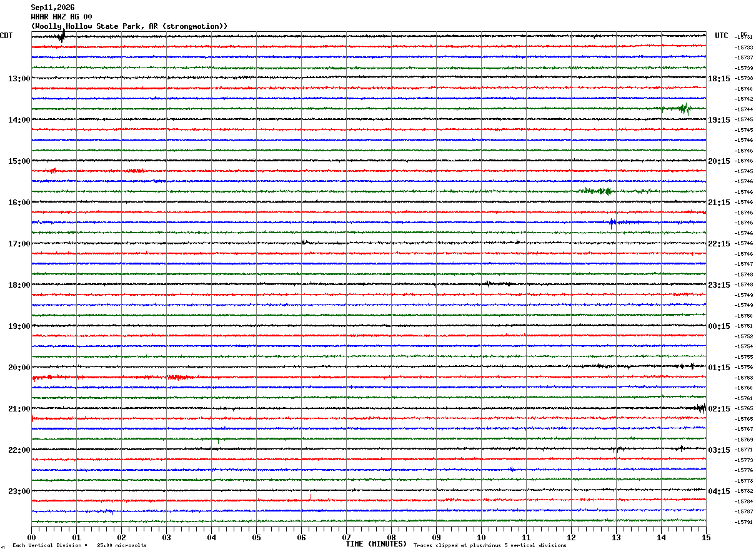This screenshot has width=756, height=554.
Task: Click the 23:00 CDT time label
Action: (x=19, y=491)
